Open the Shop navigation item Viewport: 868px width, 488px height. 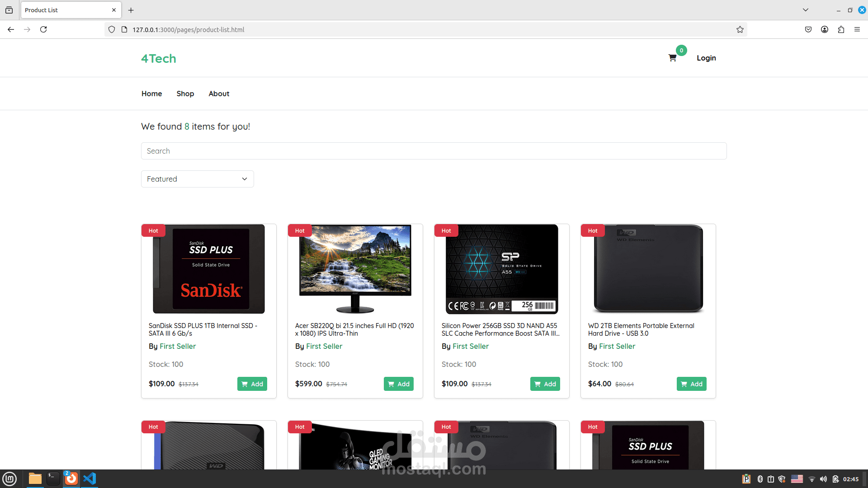click(x=185, y=94)
